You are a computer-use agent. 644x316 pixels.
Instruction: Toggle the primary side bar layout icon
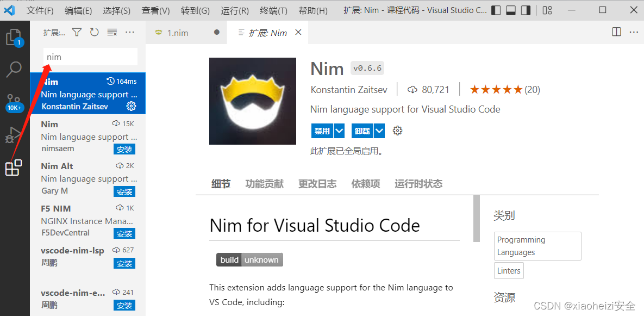496,10
